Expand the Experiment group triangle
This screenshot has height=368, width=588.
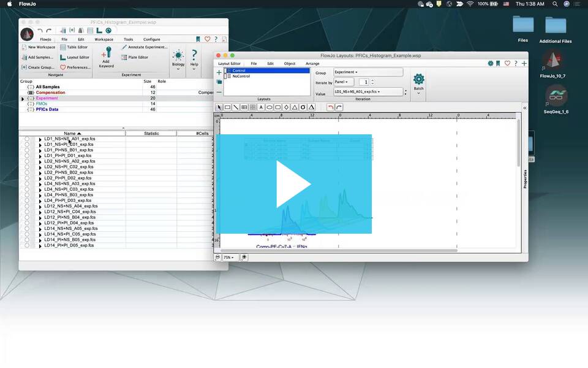pos(23,99)
